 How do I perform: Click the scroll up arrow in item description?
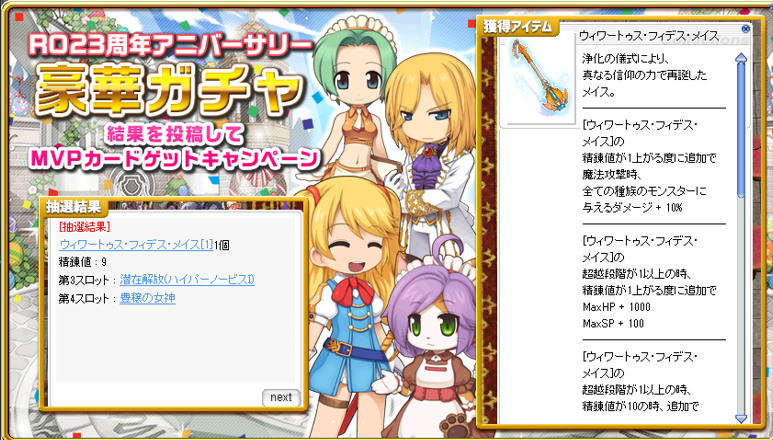tap(740, 59)
